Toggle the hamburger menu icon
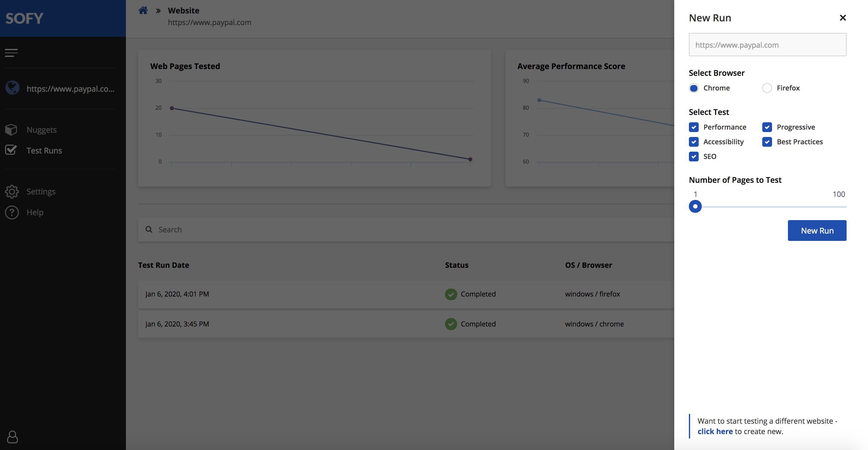The height and width of the screenshot is (450, 868). tap(11, 53)
